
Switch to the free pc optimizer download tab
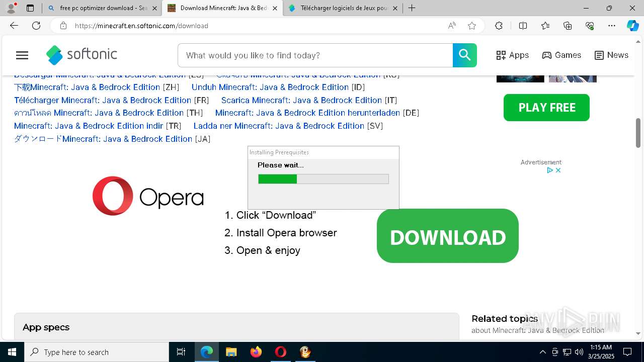point(103,8)
